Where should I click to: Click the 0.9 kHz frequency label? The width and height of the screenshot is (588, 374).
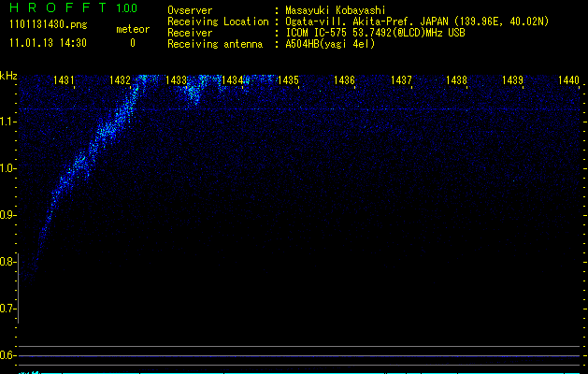[7, 215]
